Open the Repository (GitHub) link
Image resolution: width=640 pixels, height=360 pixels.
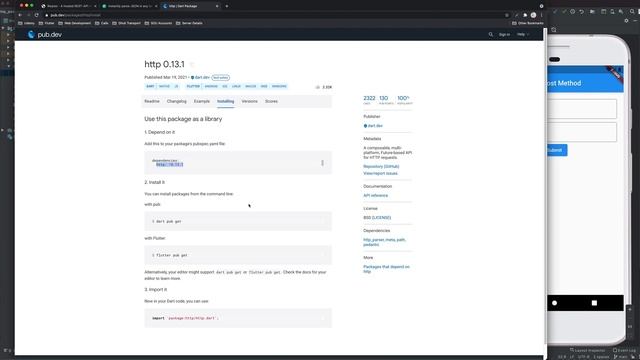coord(381,167)
